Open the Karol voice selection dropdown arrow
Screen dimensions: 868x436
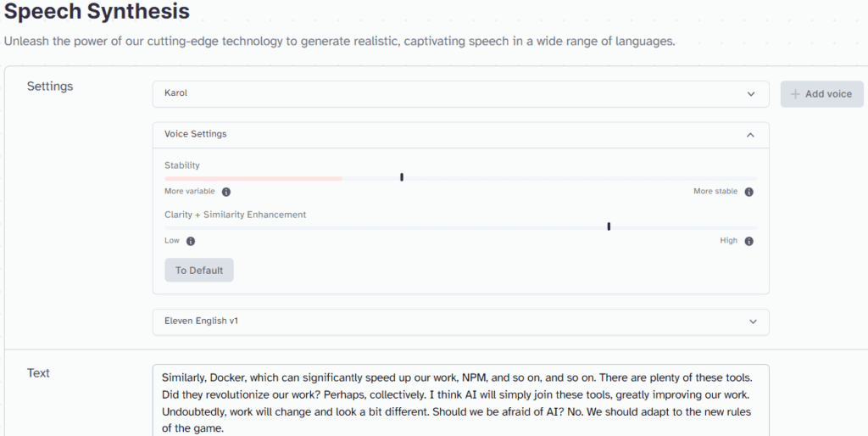751,94
